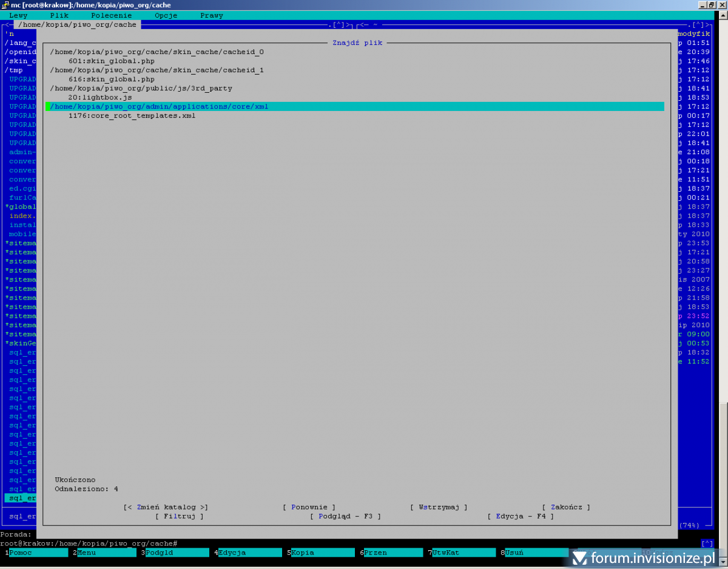Open the Prawy menu
Viewport: 728px width, 569px height.
tap(212, 15)
